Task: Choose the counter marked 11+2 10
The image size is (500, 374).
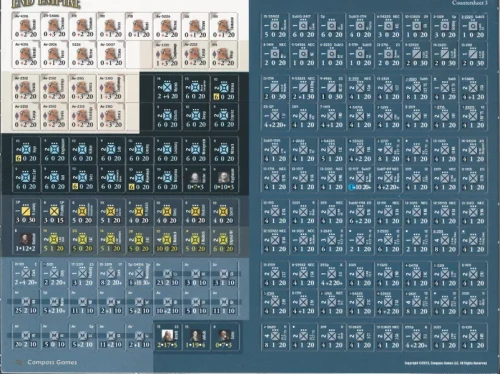Action: [x=111, y=337]
